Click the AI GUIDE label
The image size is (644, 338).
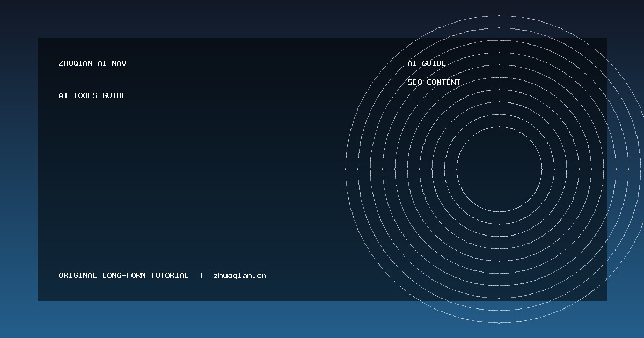pyautogui.click(x=427, y=63)
